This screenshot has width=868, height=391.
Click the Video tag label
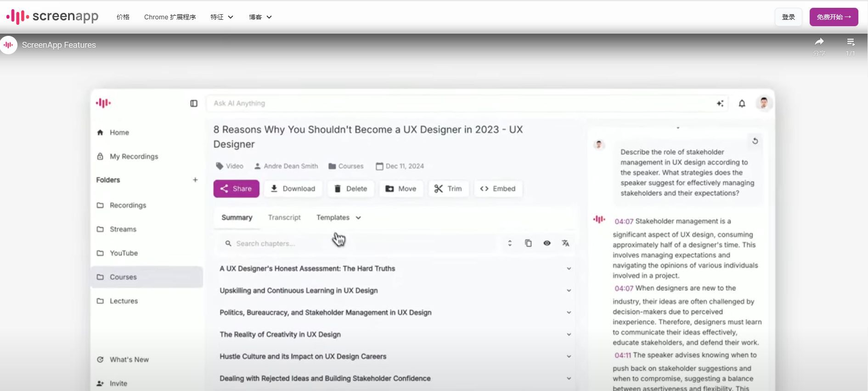point(230,166)
